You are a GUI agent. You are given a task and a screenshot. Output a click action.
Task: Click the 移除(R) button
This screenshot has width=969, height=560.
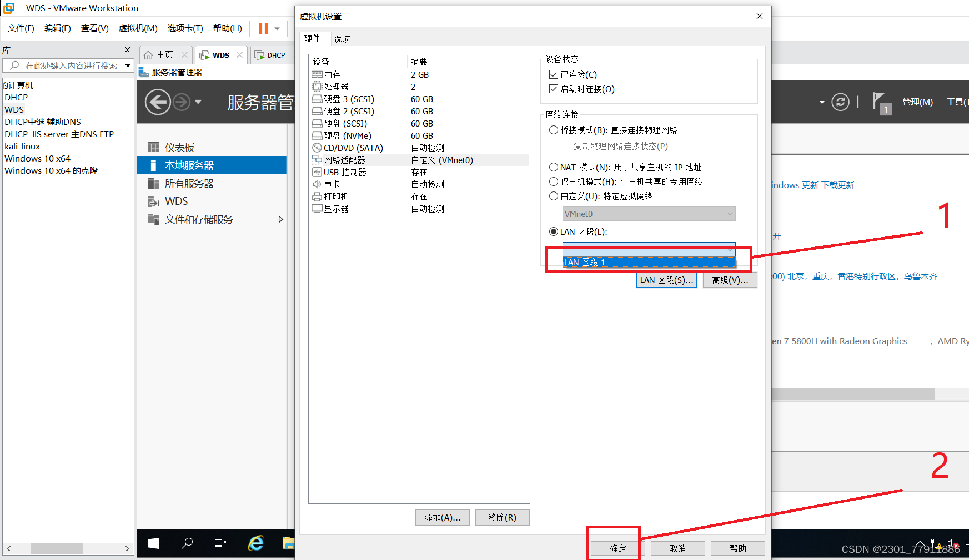(503, 517)
